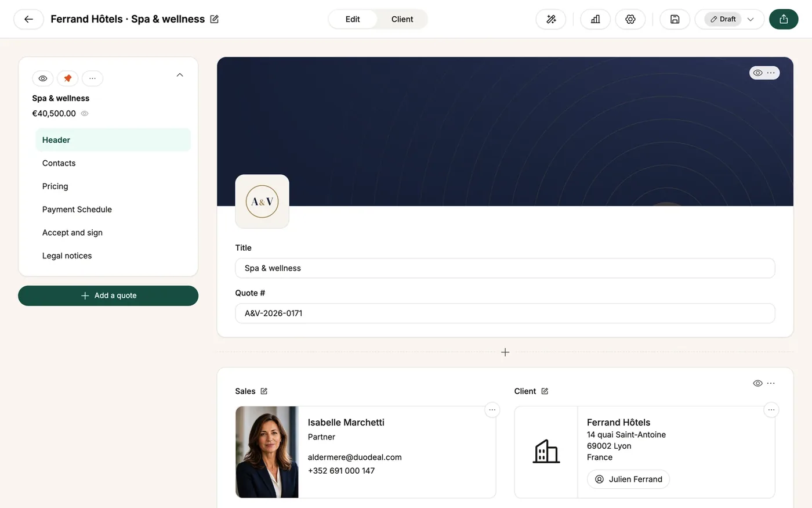Open Isabelle Marchetti card options menu
This screenshot has width=812, height=508.
(x=492, y=410)
